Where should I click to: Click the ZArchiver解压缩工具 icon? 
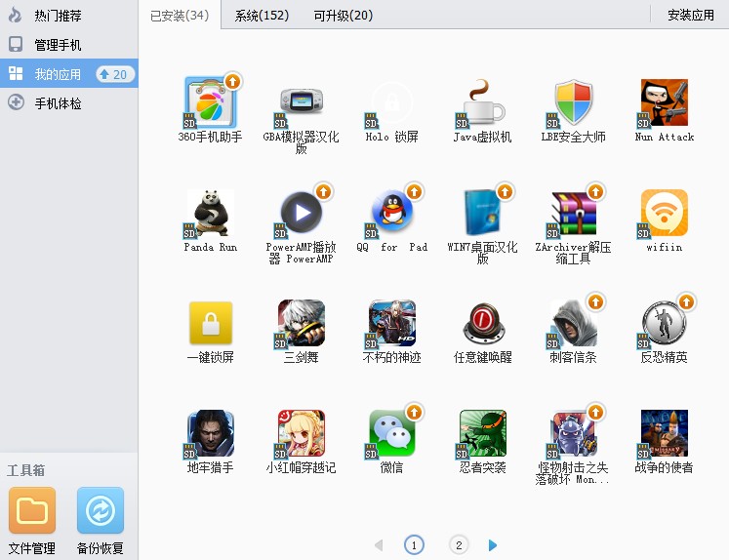[x=573, y=213]
